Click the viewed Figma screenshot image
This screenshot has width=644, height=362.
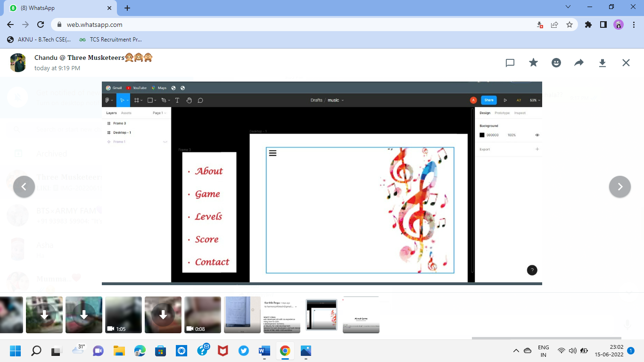pos(322,183)
